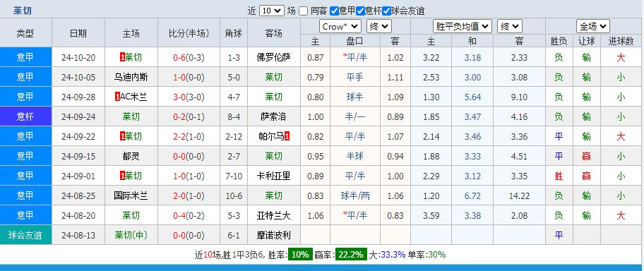Open the 全场 dropdown
644x271 pixels.
pos(593,27)
